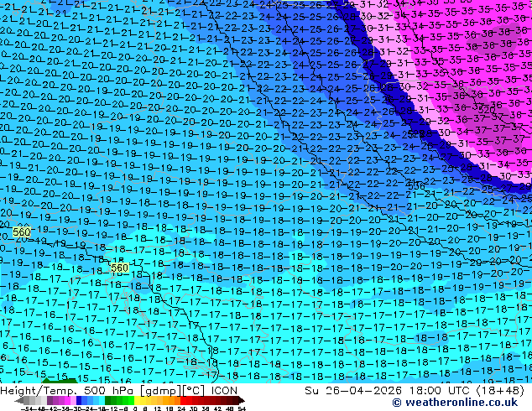Click the 520 contour label in the magenta area
Screen dimensions: 532x411
pos(486,110)
